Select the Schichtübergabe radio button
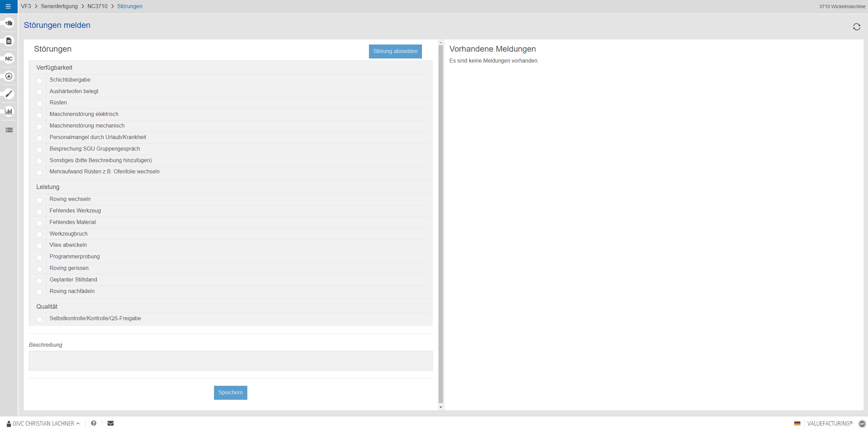The width and height of the screenshot is (868, 430). point(39,81)
